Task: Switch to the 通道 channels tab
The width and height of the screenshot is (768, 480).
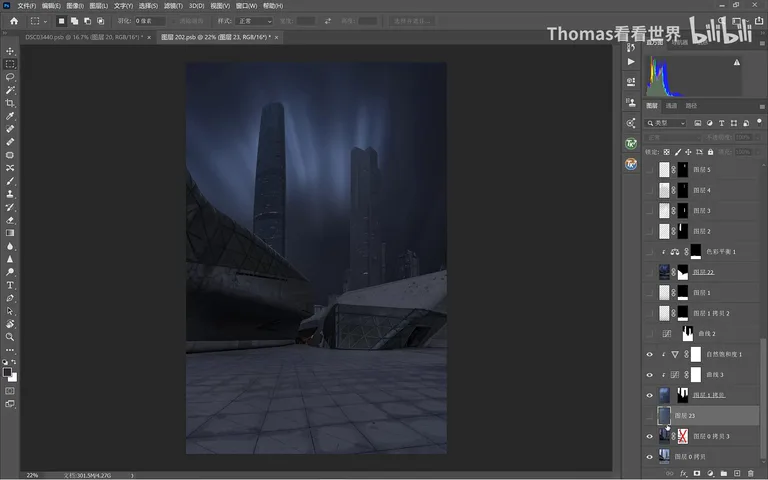Action: coord(671,106)
